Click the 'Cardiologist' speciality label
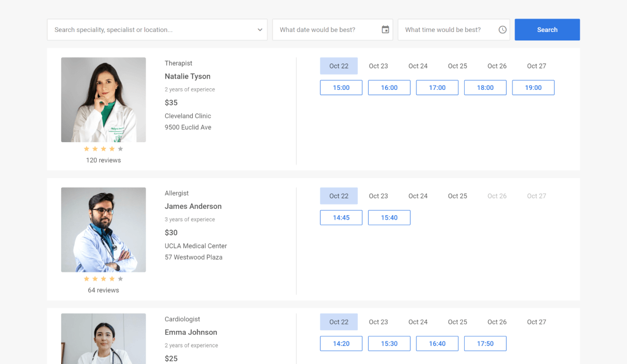Image resolution: width=627 pixels, height=364 pixels. (x=183, y=319)
